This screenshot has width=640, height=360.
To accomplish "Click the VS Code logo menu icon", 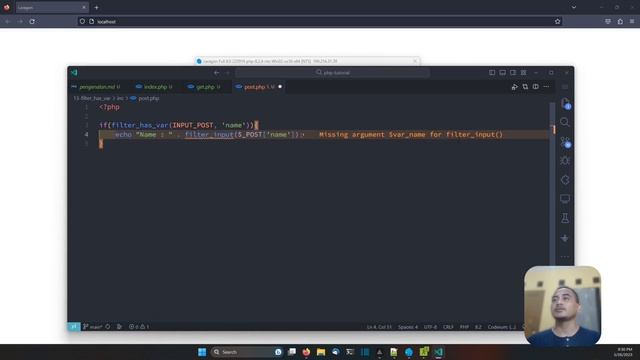I will pyautogui.click(x=74, y=72).
